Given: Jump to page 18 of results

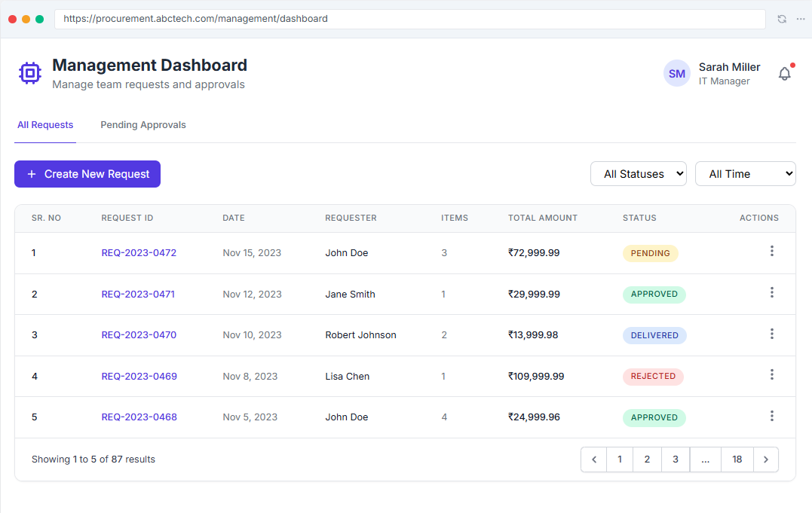Looking at the screenshot, I should click(x=737, y=460).
